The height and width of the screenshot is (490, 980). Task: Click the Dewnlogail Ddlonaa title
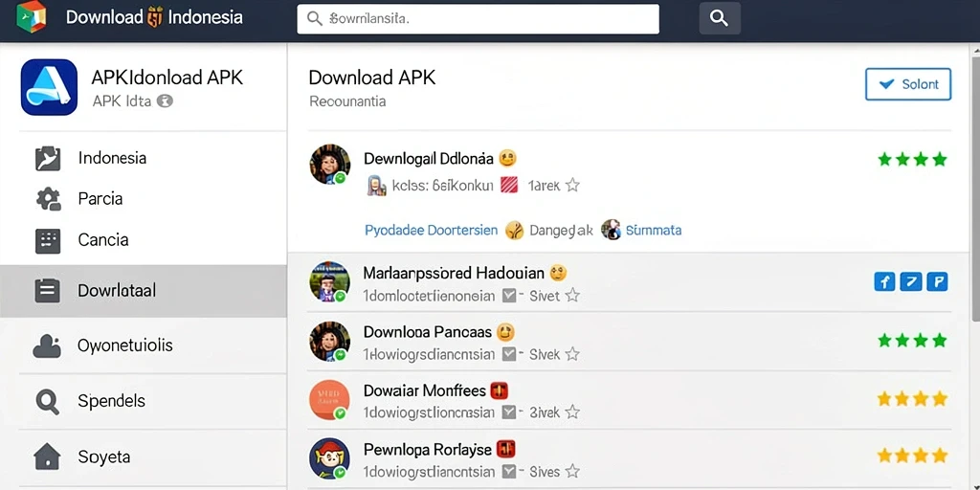429,159
